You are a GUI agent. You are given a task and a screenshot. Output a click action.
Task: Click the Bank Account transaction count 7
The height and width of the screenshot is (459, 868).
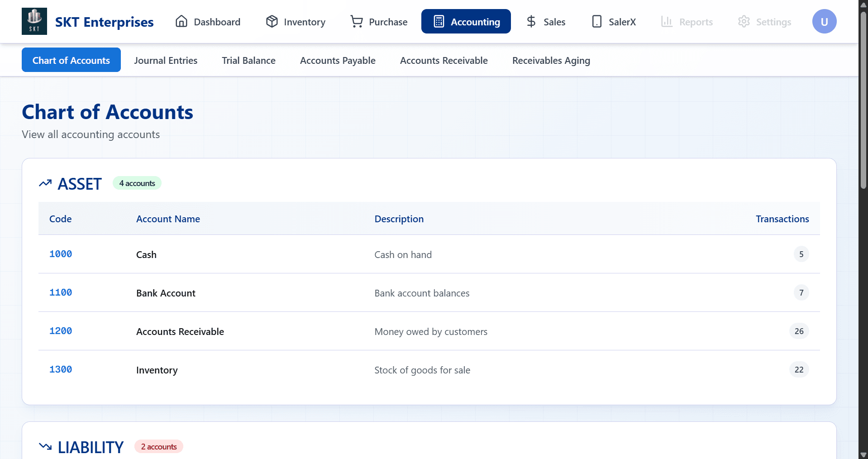[x=801, y=292]
